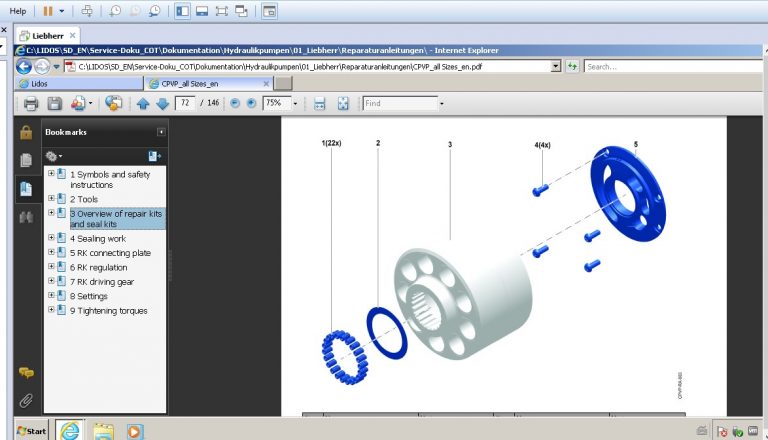Click the green refresh icon
The width and height of the screenshot is (768, 440).
(572, 67)
